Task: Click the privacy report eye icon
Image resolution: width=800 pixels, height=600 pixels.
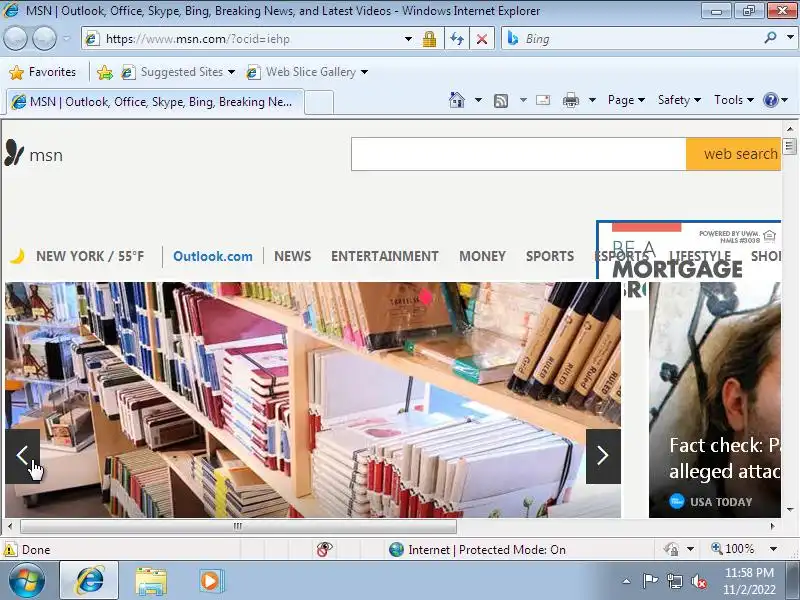Action: click(324, 549)
